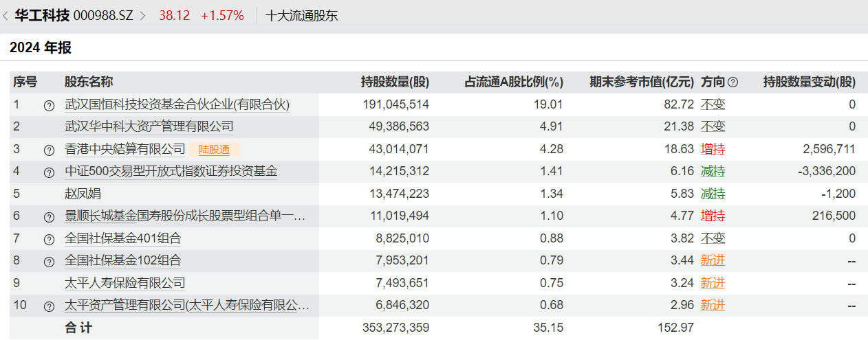Click 减持 in 中证500 row
The image size is (868, 340).
[713, 171]
